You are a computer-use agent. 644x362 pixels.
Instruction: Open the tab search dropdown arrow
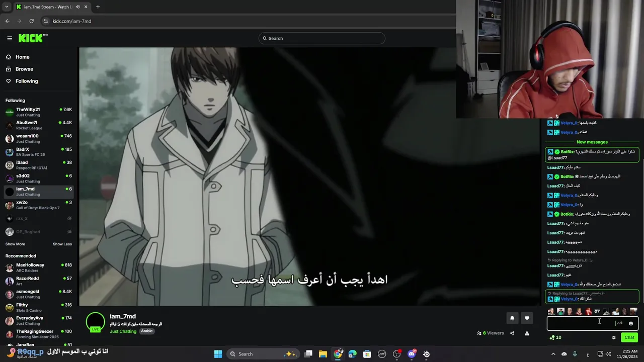(7, 7)
